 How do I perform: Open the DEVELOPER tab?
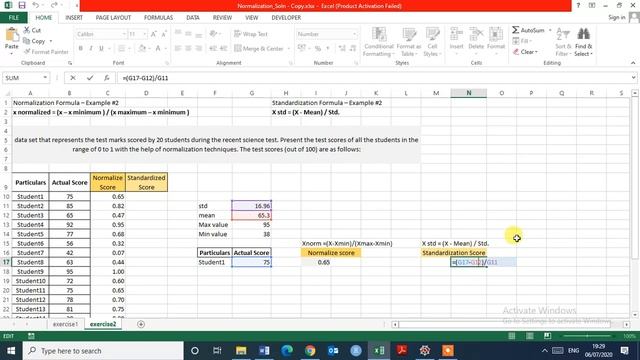point(286,18)
